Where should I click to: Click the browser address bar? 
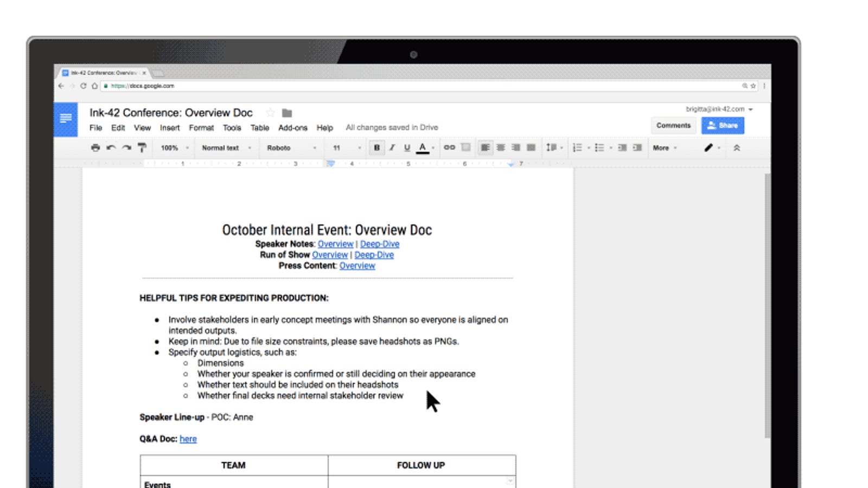[x=423, y=86]
